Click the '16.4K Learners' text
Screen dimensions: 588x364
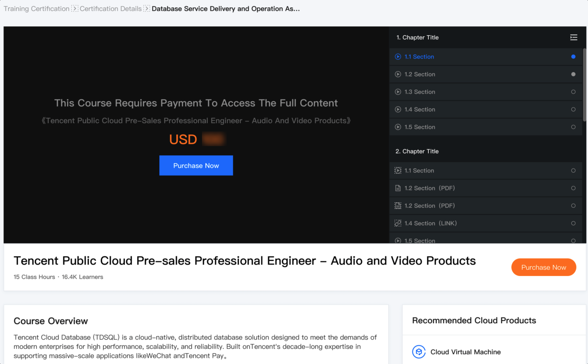coord(83,277)
